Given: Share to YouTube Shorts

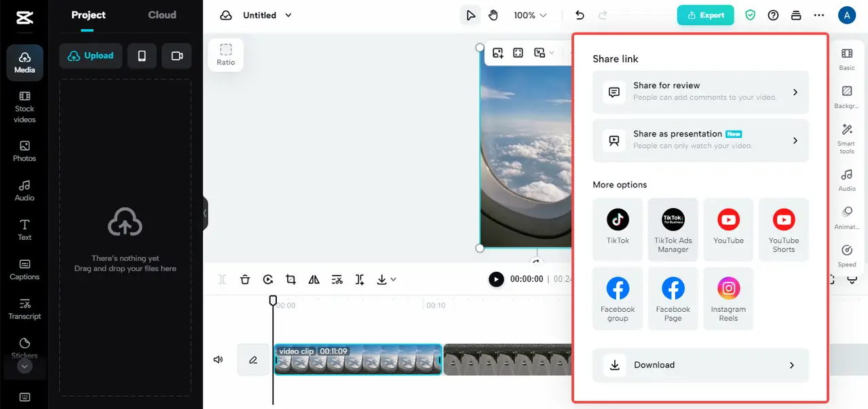Looking at the screenshot, I should point(784,229).
